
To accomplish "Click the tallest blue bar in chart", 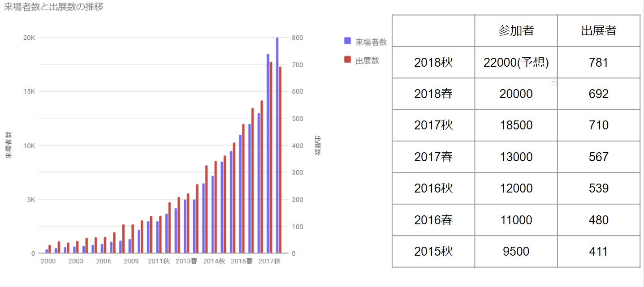I will tap(277, 146).
